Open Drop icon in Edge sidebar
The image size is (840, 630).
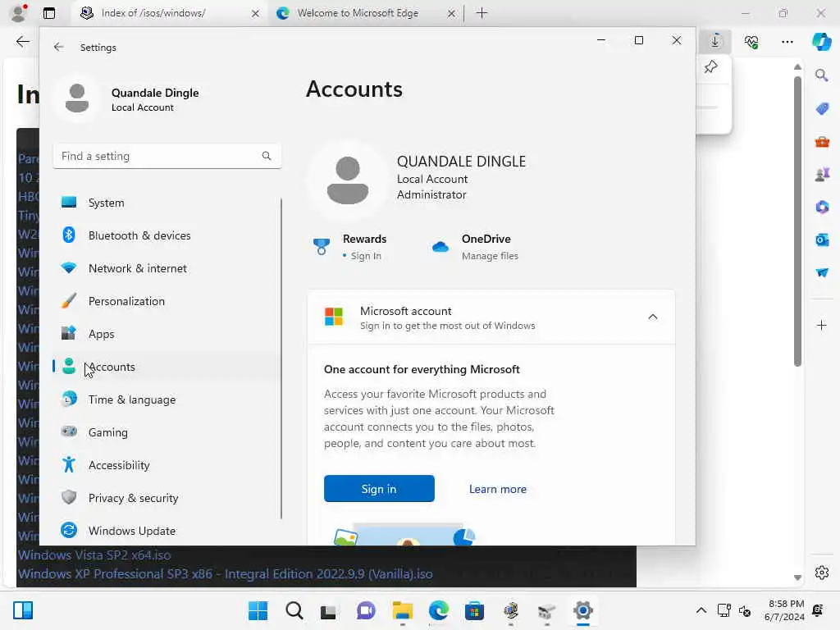[822, 272]
